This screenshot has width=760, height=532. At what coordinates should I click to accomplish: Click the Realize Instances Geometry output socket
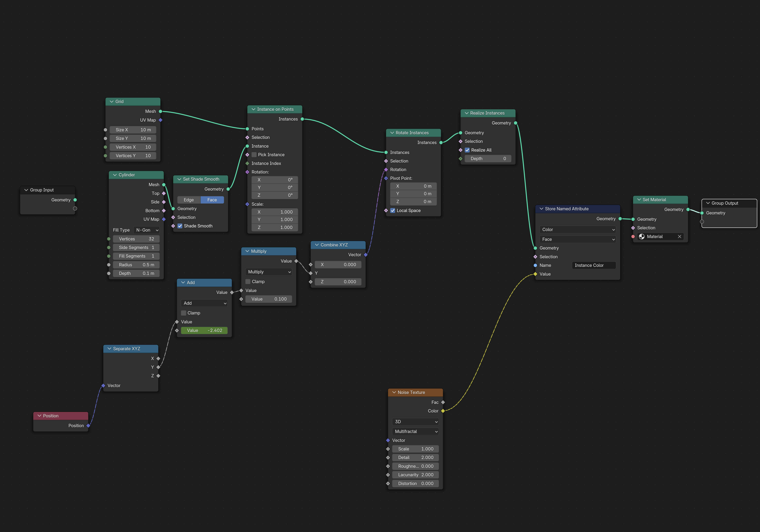[516, 123]
